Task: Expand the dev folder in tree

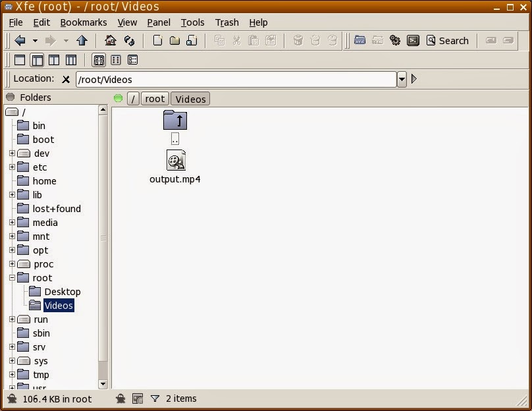Action: point(13,153)
